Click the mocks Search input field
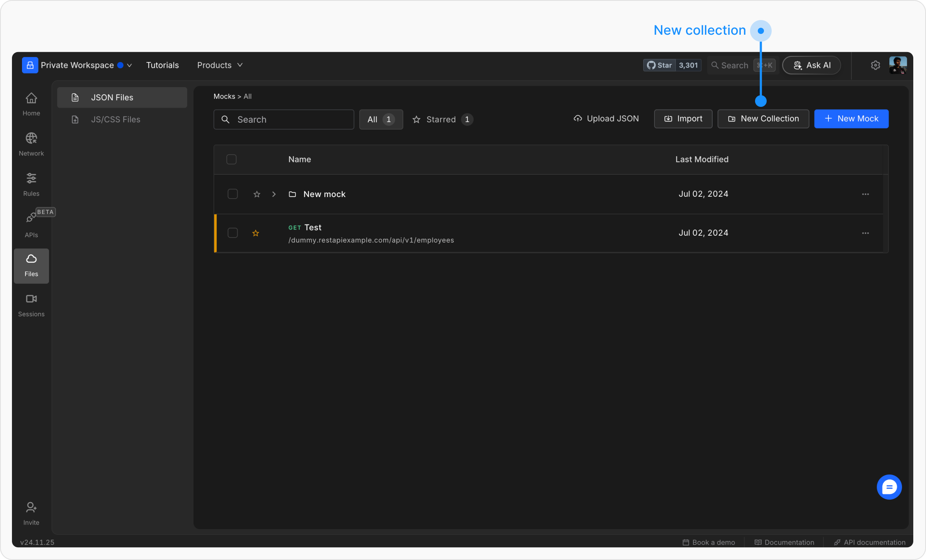The height and width of the screenshot is (560, 926). tap(284, 120)
